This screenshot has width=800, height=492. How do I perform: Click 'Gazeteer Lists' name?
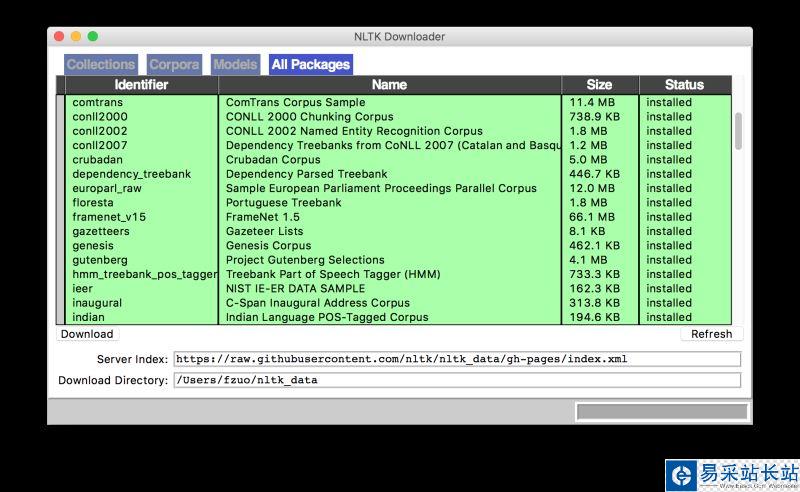[264, 231]
